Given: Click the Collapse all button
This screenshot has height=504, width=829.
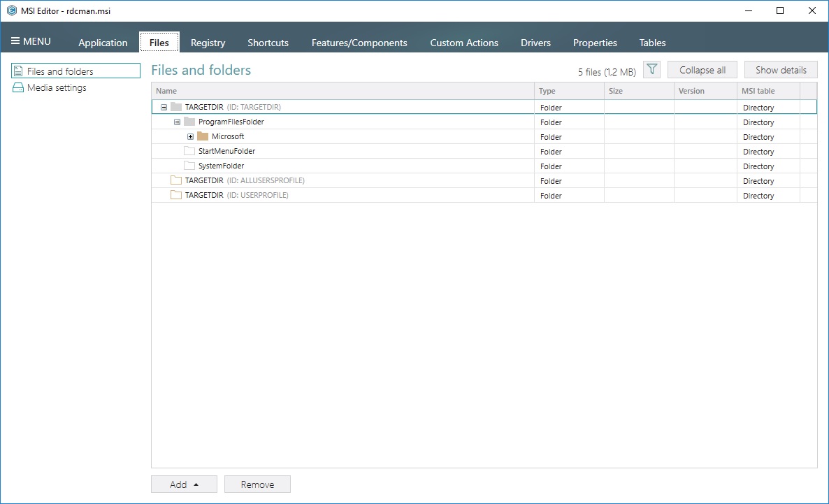Looking at the screenshot, I should pos(702,70).
